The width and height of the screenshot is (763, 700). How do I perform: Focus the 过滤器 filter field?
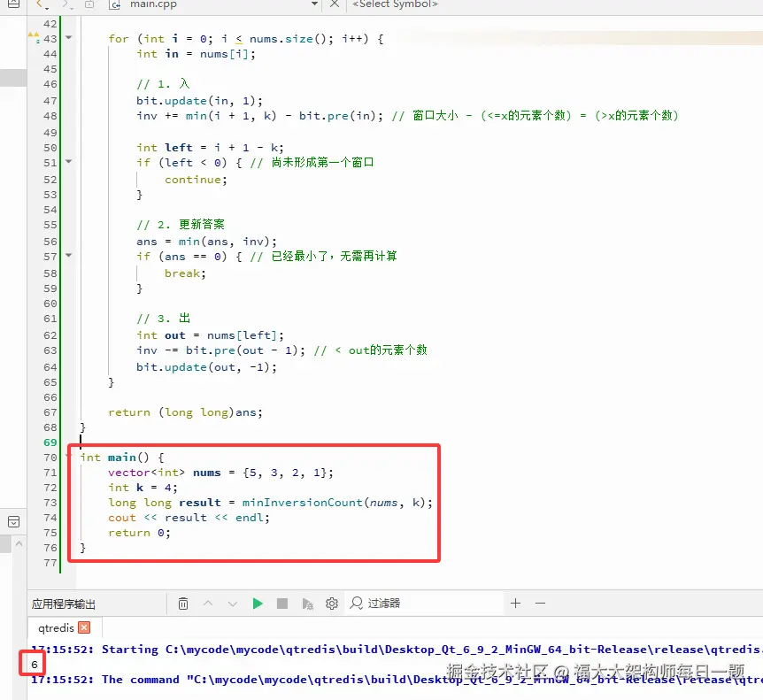(x=423, y=604)
